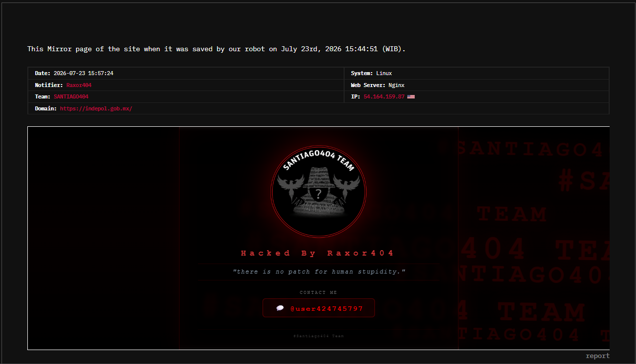Click the 54.164.159.87 IP address link
Image resolution: width=636 pixels, height=364 pixels.
[x=384, y=96]
